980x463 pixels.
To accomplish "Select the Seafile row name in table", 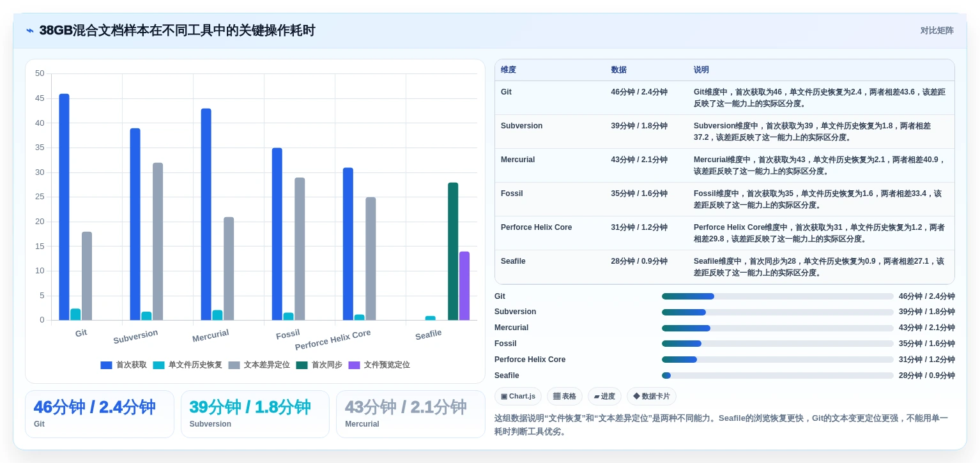I will tap(513, 261).
